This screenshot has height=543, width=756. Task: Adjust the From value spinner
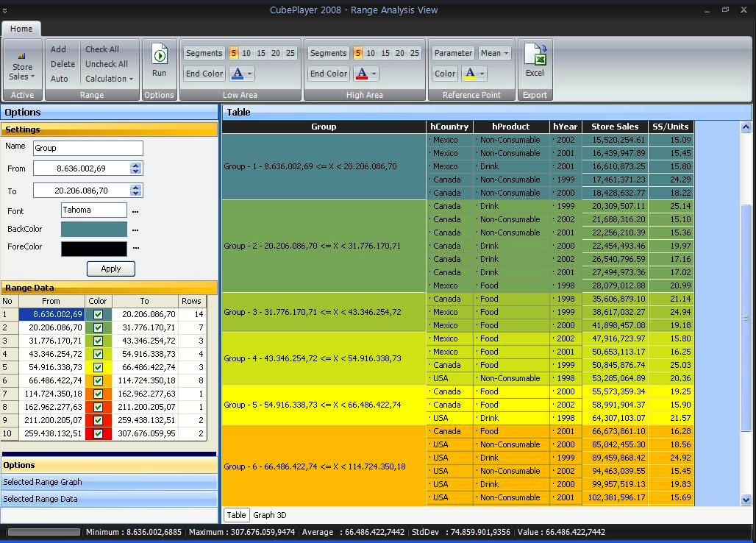(136, 168)
